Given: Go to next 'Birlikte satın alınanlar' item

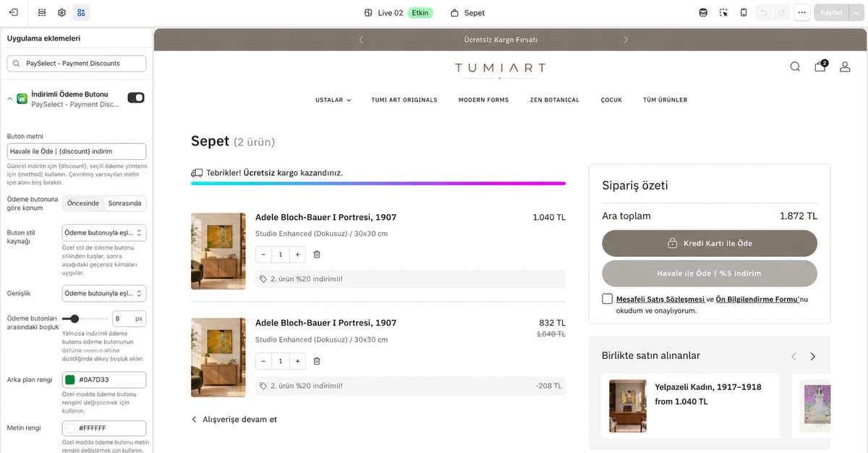Looking at the screenshot, I should click(812, 356).
